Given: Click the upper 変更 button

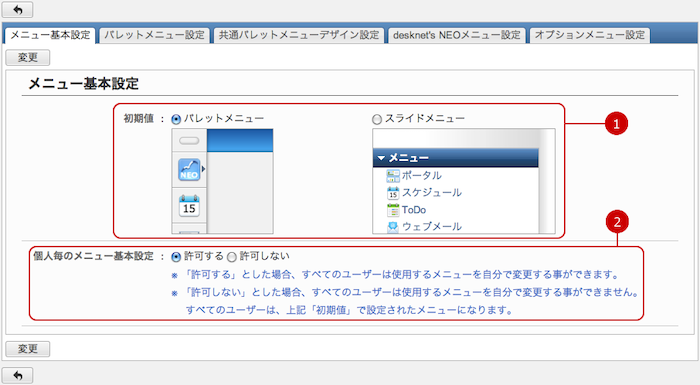Looking at the screenshot, I should [x=28, y=57].
